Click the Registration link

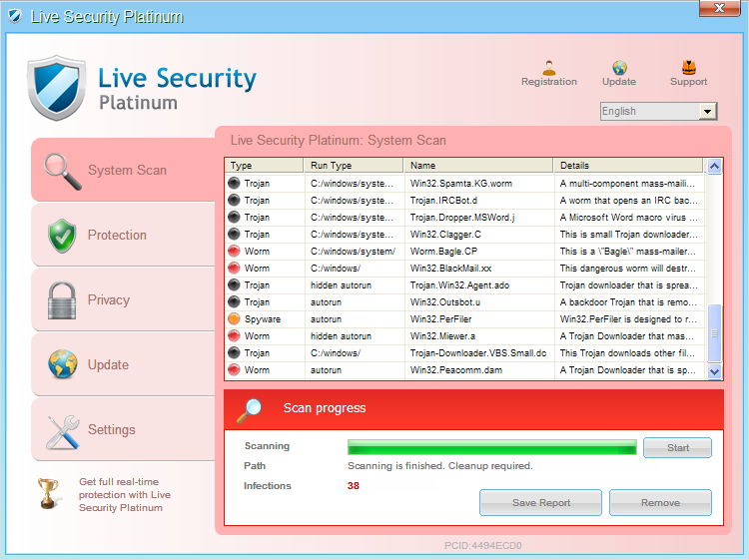[549, 82]
